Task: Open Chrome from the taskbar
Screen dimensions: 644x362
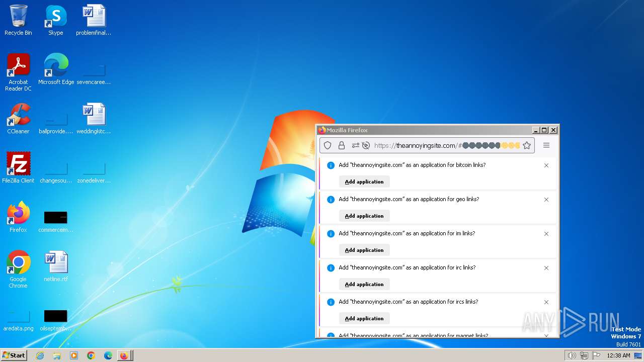Action: (91, 355)
